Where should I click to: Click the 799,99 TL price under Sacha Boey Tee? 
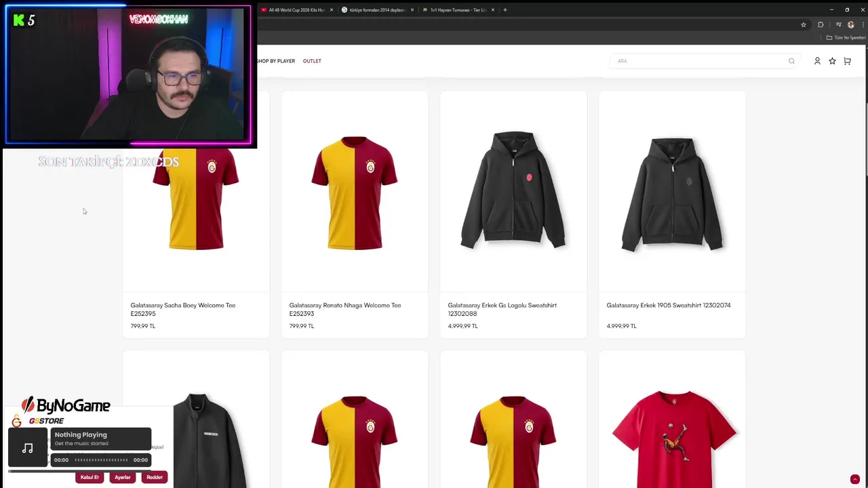[x=143, y=326]
